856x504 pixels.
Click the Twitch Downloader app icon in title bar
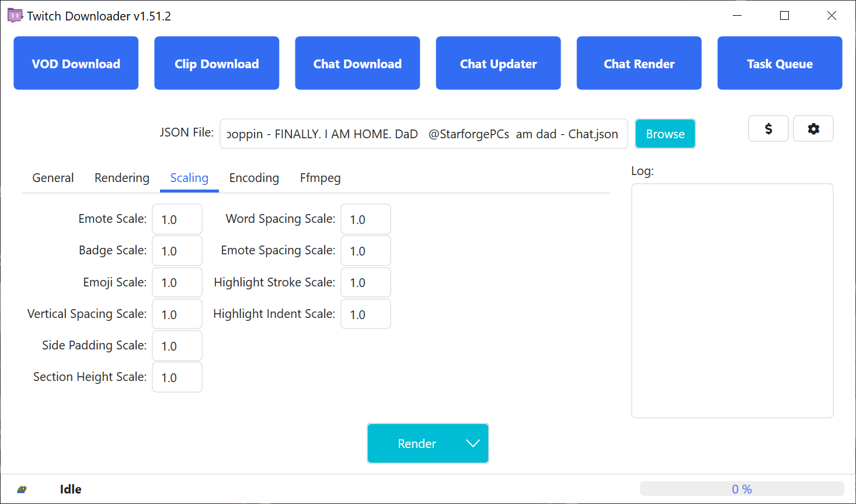click(15, 16)
